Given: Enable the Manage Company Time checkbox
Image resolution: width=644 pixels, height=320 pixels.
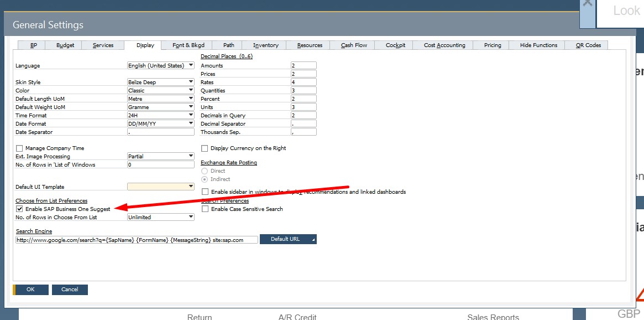Looking at the screenshot, I should click(x=19, y=148).
